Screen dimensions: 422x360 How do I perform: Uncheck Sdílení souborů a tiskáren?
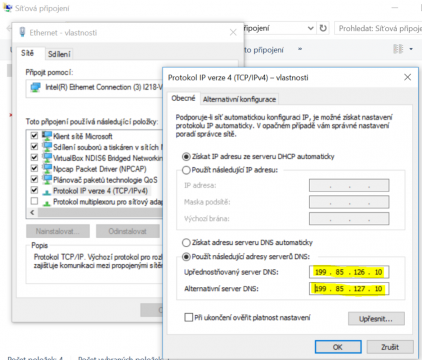(34, 146)
